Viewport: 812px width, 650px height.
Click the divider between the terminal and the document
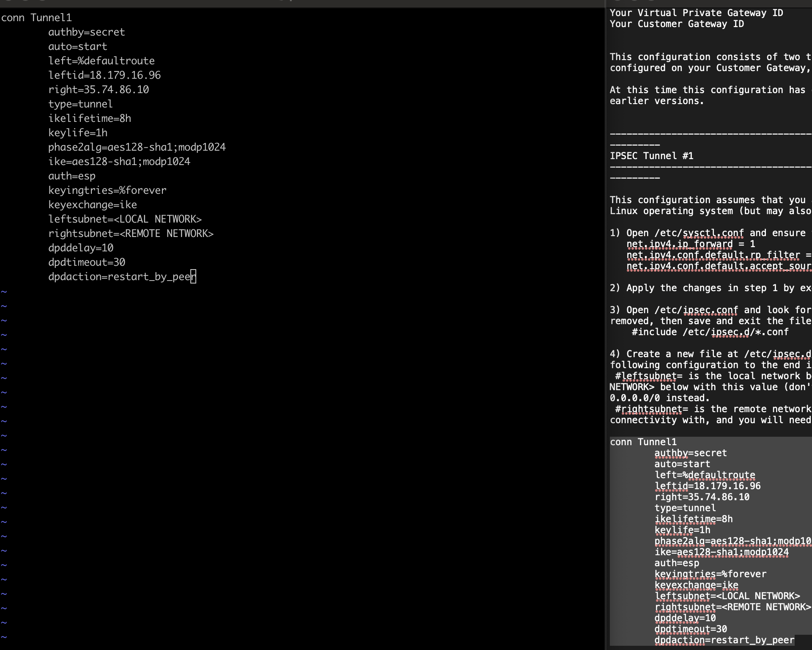tap(606, 325)
